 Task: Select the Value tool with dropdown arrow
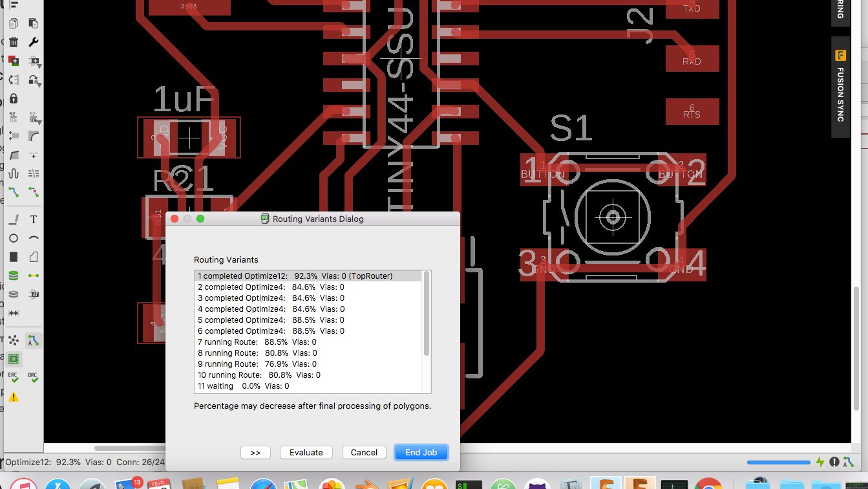pyautogui.click(x=34, y=117)
